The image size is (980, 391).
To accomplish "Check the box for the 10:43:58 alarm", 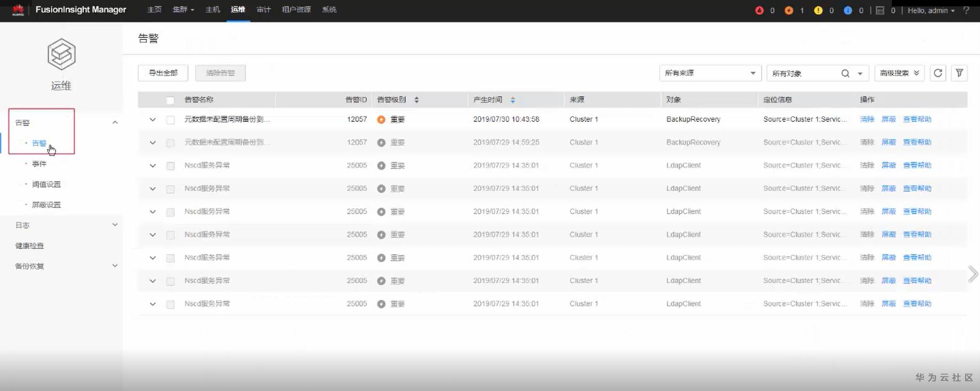I will [170, 120].
